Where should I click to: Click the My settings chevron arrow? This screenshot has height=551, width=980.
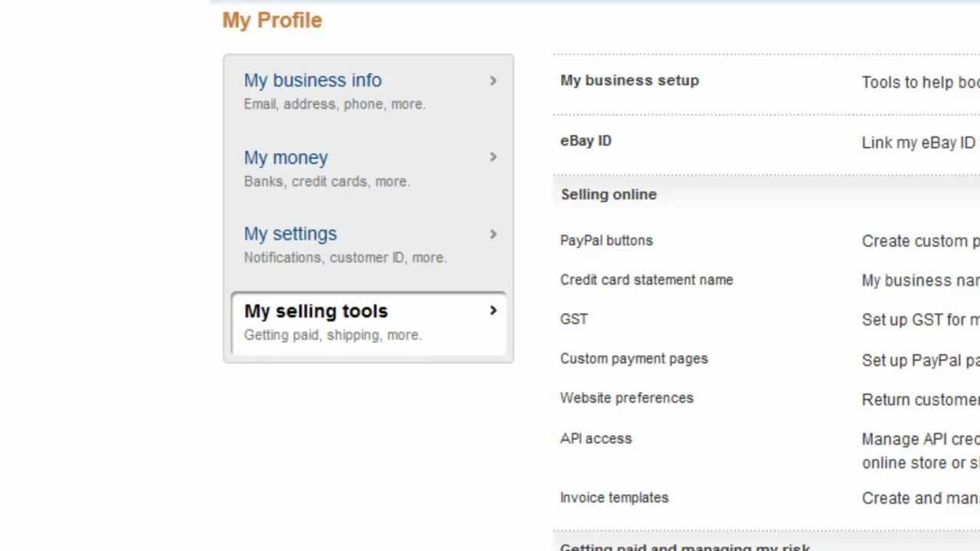(x=493, y=234)
